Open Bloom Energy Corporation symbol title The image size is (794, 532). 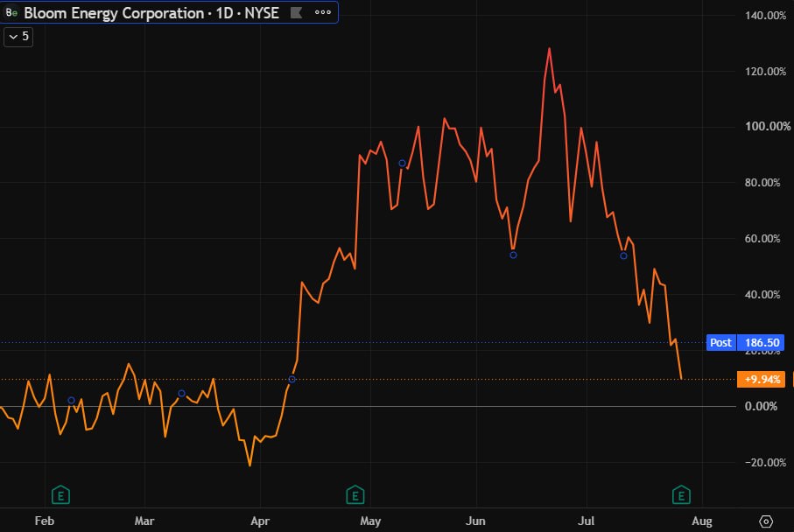point(151,12)
